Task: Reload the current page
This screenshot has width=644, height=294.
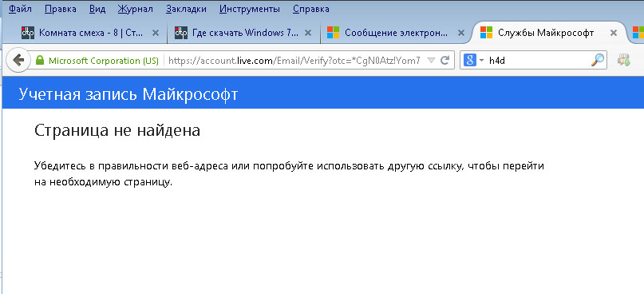Action: click(x=444, y=61)
